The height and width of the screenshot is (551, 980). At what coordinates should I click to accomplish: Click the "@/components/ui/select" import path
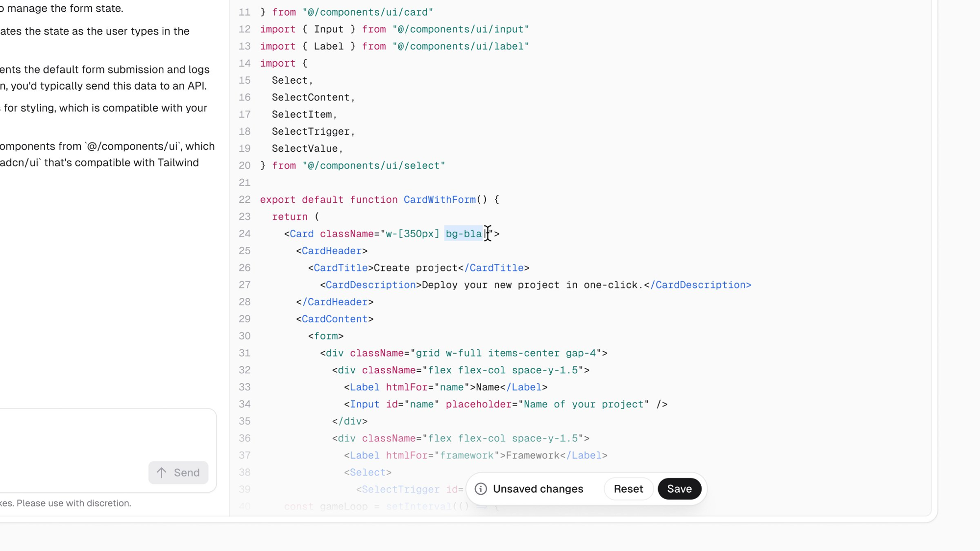pos(373,166)
